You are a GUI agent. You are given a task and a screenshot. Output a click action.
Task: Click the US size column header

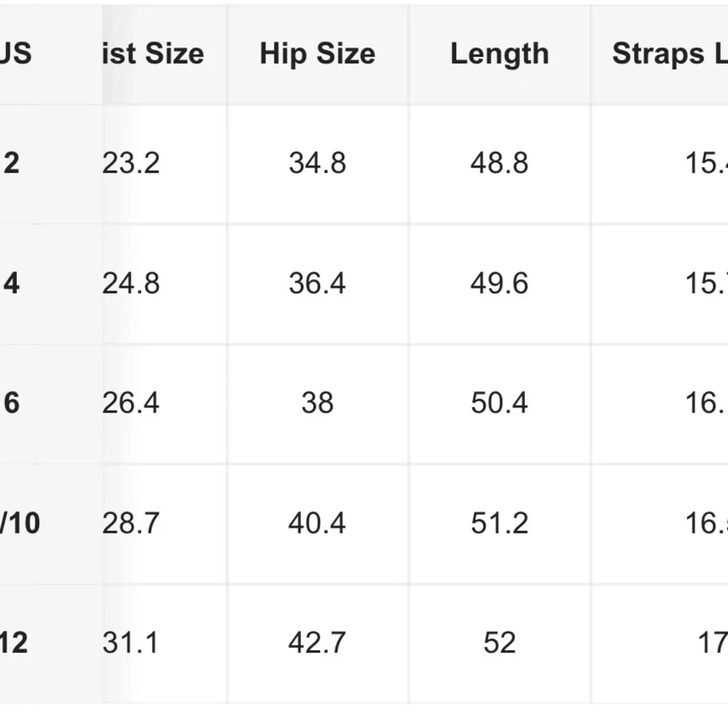[16, 55]
